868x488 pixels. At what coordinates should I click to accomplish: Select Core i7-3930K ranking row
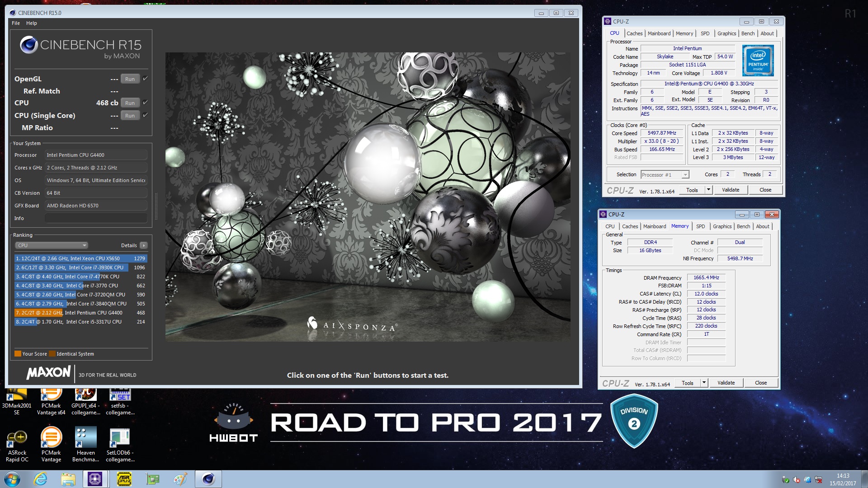(80, 267)
